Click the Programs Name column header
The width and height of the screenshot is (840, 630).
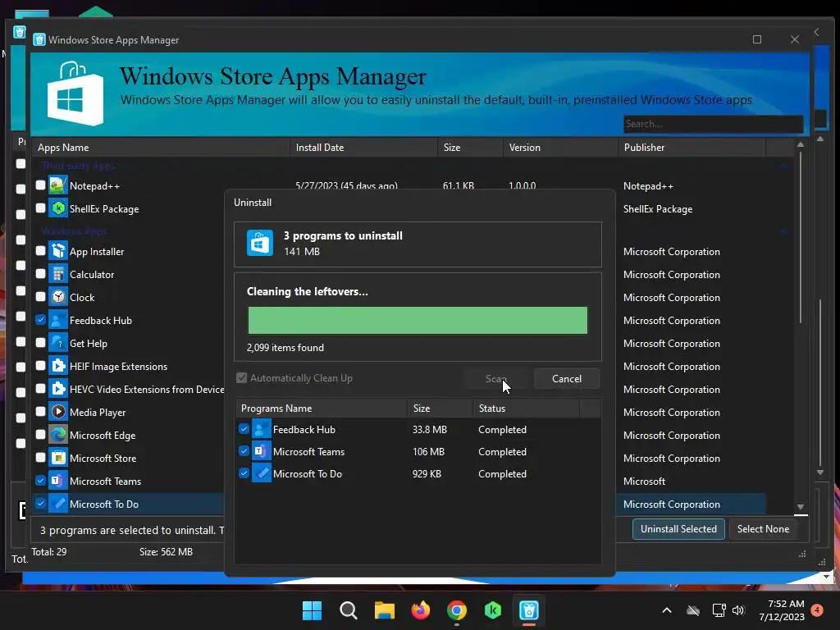[x=322, y=409]
